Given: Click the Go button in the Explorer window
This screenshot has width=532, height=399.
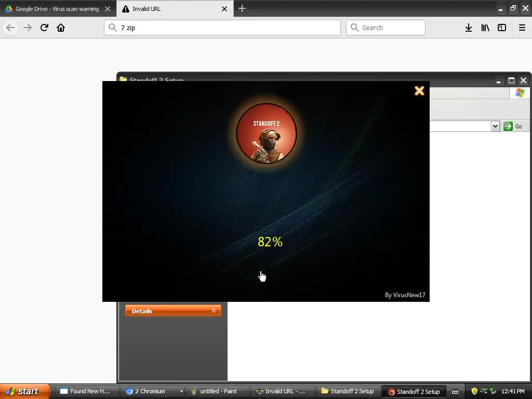Looking at the screenshot, I should (513, 126).
